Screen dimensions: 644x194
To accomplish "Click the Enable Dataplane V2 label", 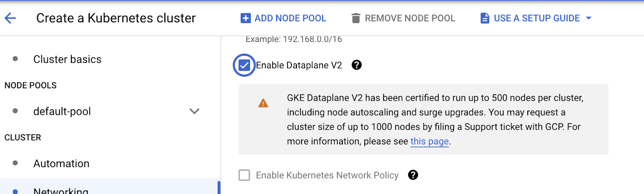I will tap(299, 65).
